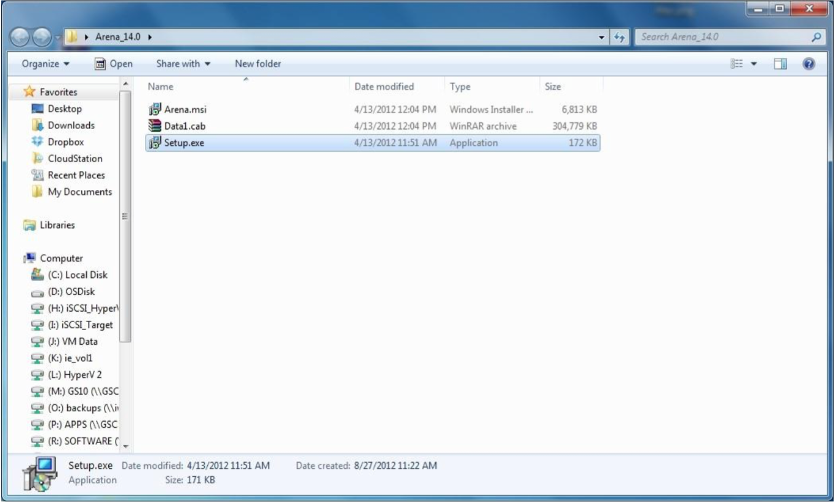Click the (K:) ie_vol1 drive icon
This screenshot has height=504, width=835.
[x=36, y=358]
